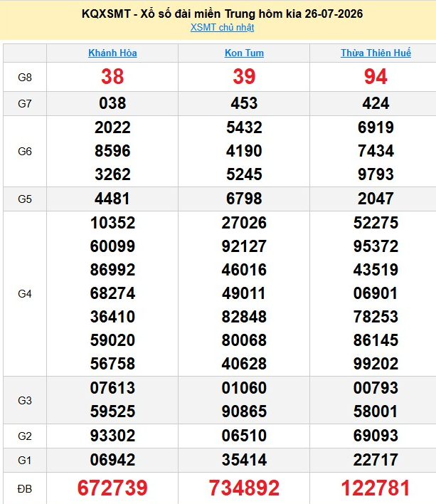Select the G4 number 49011
This screenshot has width=436, height=504.
coord(244,293)
